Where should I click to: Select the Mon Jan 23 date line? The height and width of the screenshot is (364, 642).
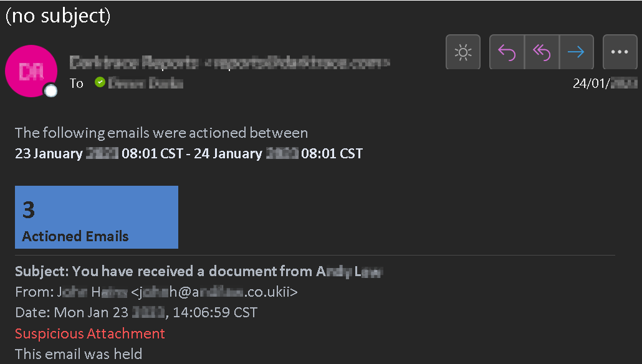point(137,312)
